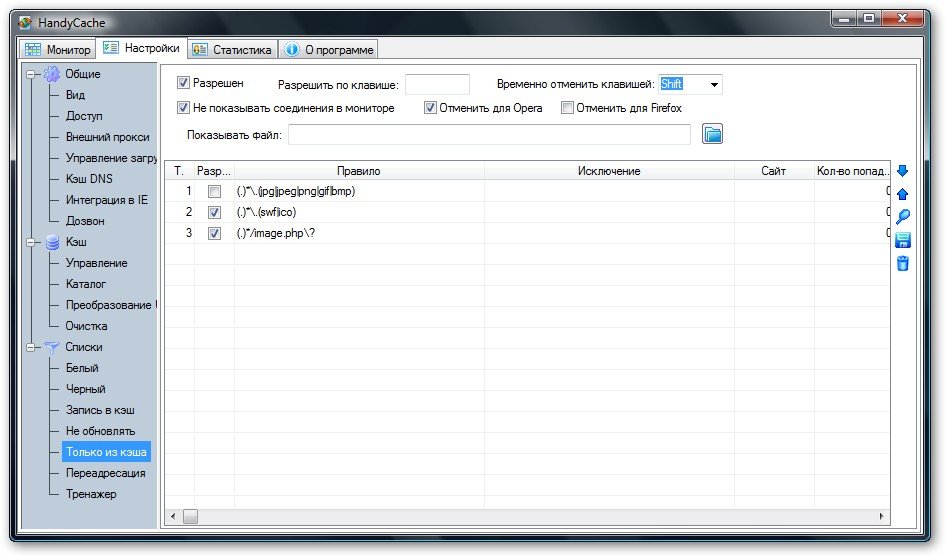Select Черный in the lists tree
This screenshot has height=556, width=945.
tap(85, 389)
